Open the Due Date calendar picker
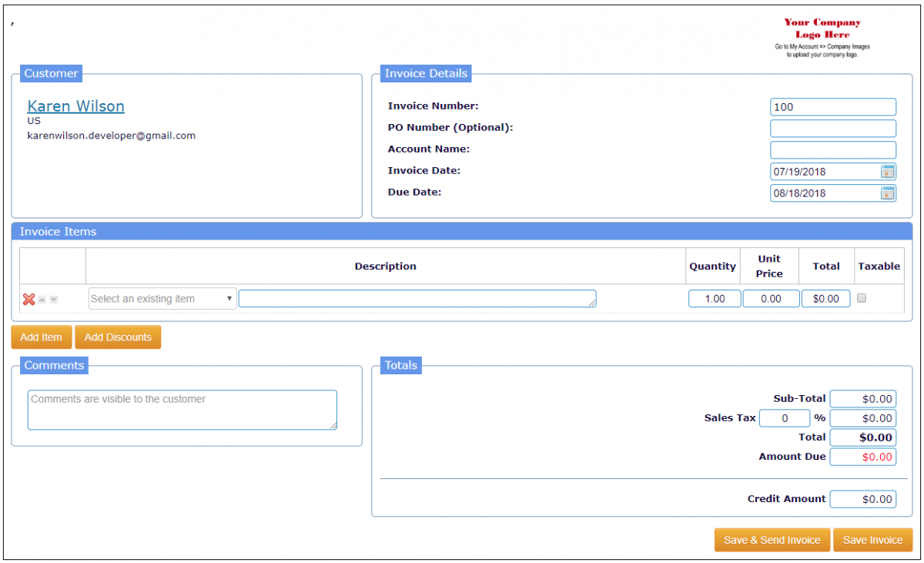 (888, 193)
